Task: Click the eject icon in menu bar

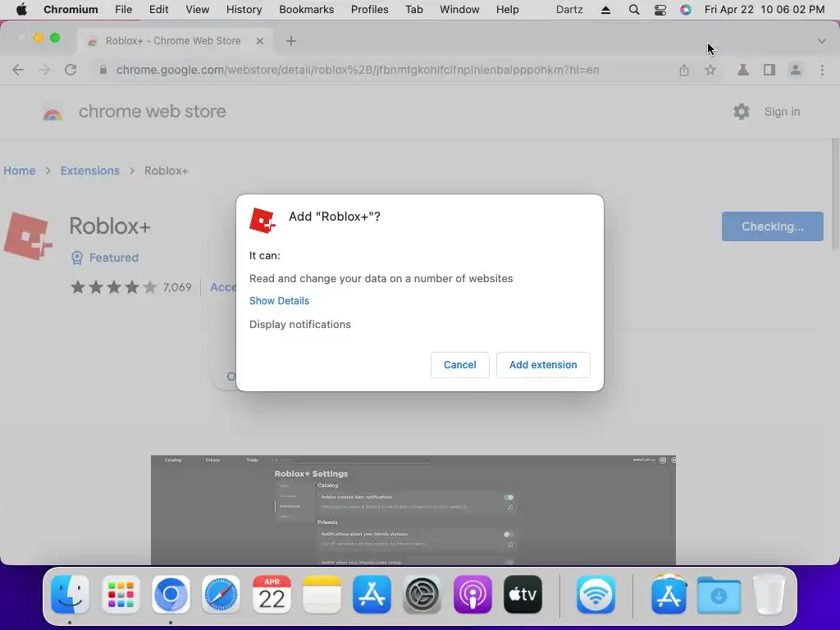Action: [606, 10]
